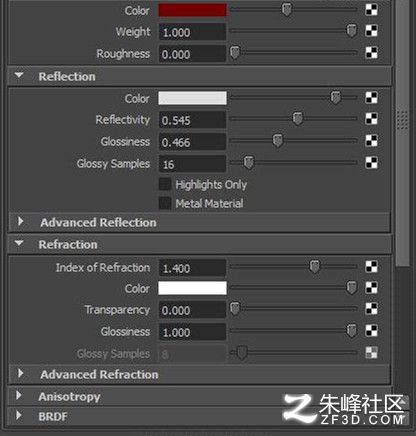Screen dimensions: 416x436
Task: Collapse the Refraction section
Action: click(19, 244)
